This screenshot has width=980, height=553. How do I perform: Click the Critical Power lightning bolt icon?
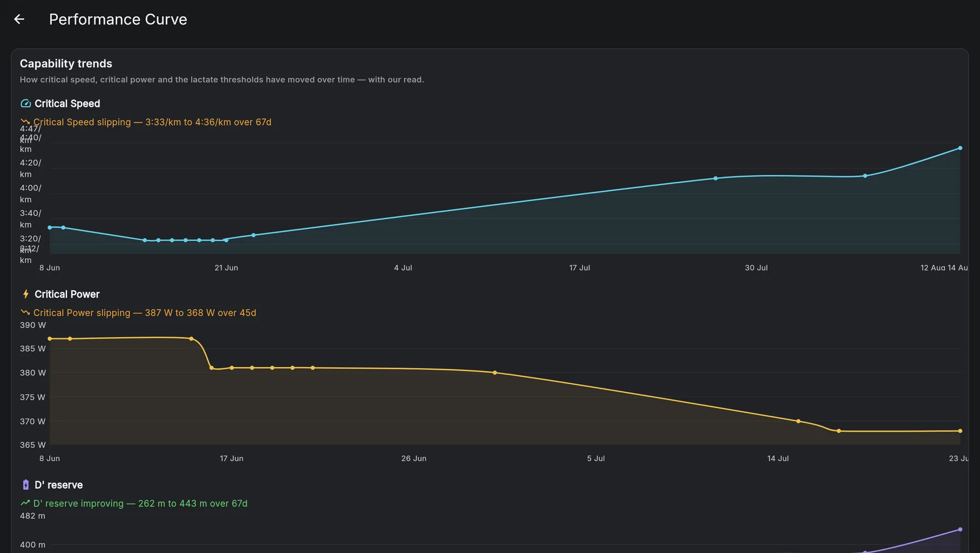(x=26, y=294)
